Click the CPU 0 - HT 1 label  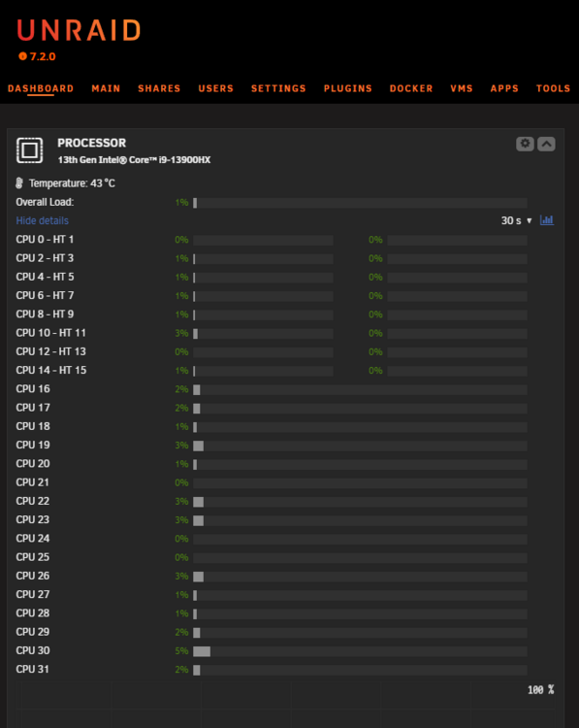(45, 240)
